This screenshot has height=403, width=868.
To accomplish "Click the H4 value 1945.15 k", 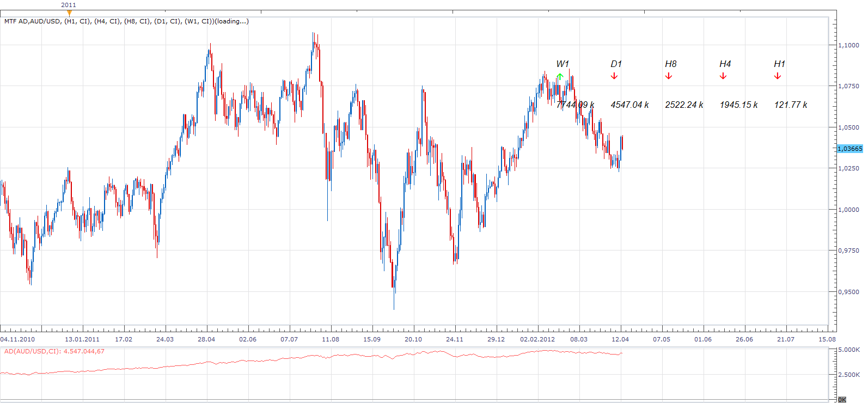I will click(738, 105).
